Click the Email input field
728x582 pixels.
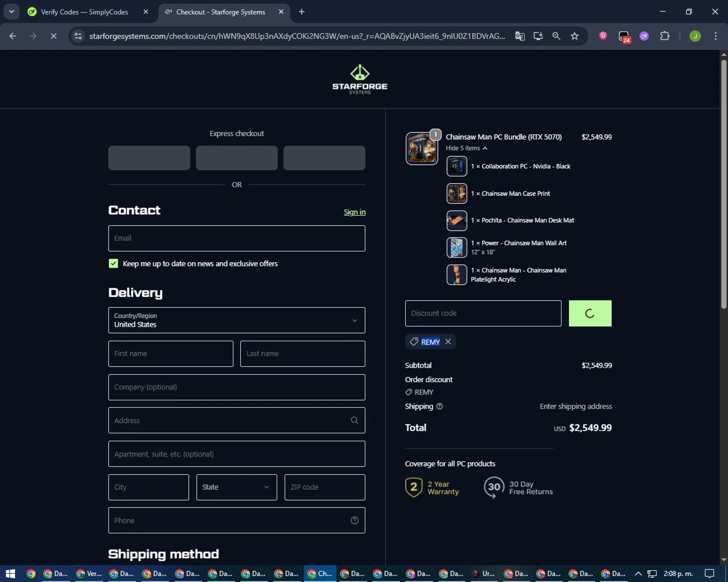point(236,238)
